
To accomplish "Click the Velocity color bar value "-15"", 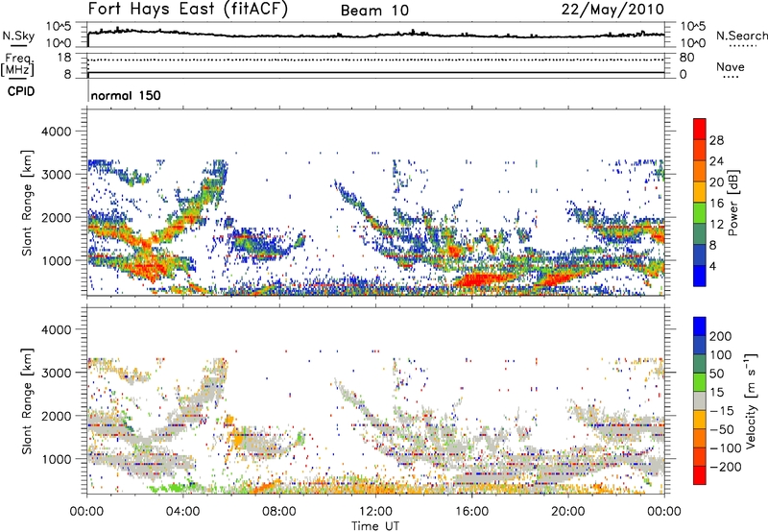I will 721,410.
